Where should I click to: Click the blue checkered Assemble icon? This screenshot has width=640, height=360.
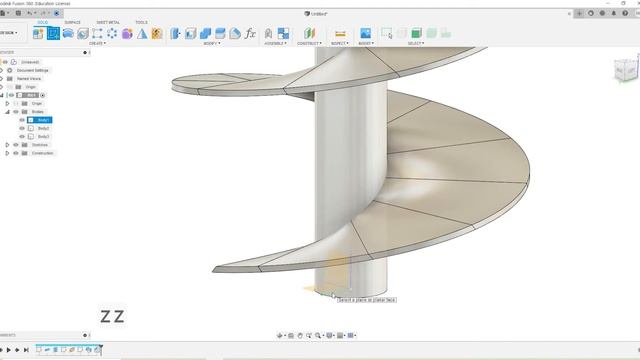[x=283, y=33]
